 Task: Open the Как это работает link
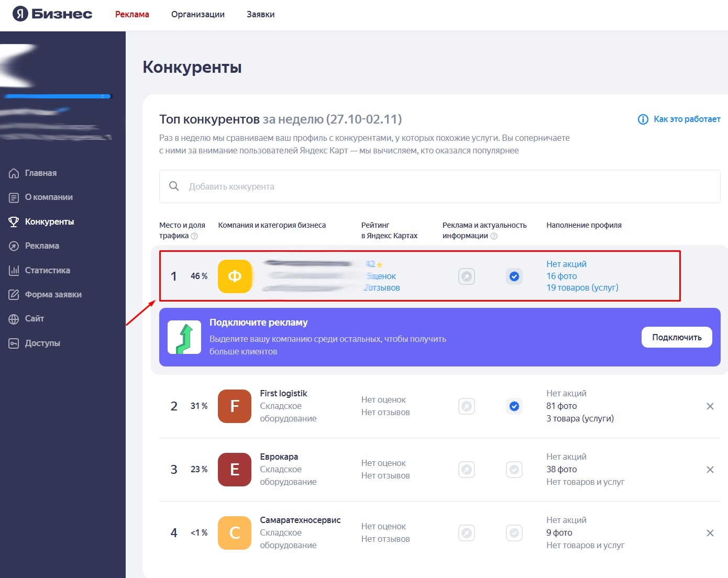(686, 119)
